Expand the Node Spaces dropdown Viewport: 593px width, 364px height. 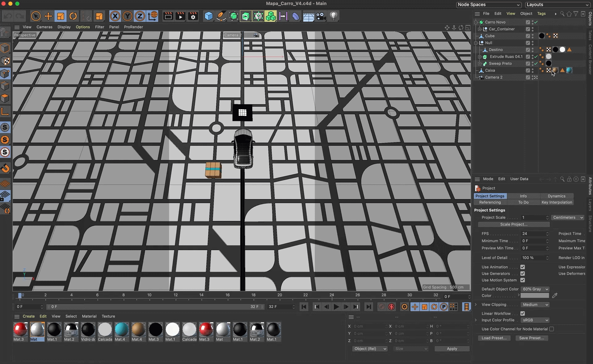pyautogui.click(x=489, y=5)
